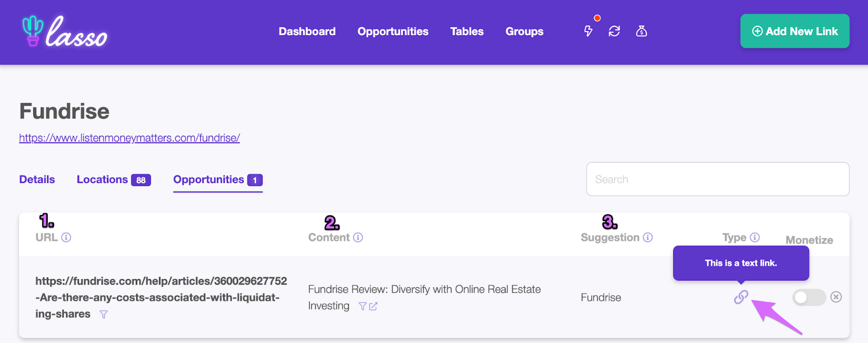Click the refresh sync arrows icon

[x=614, y=31]
